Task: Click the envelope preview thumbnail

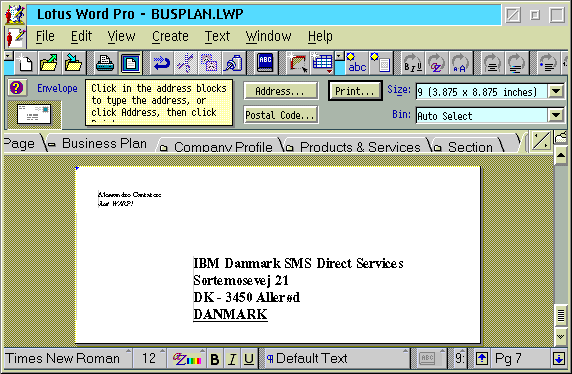Action: tap(34, 114)
